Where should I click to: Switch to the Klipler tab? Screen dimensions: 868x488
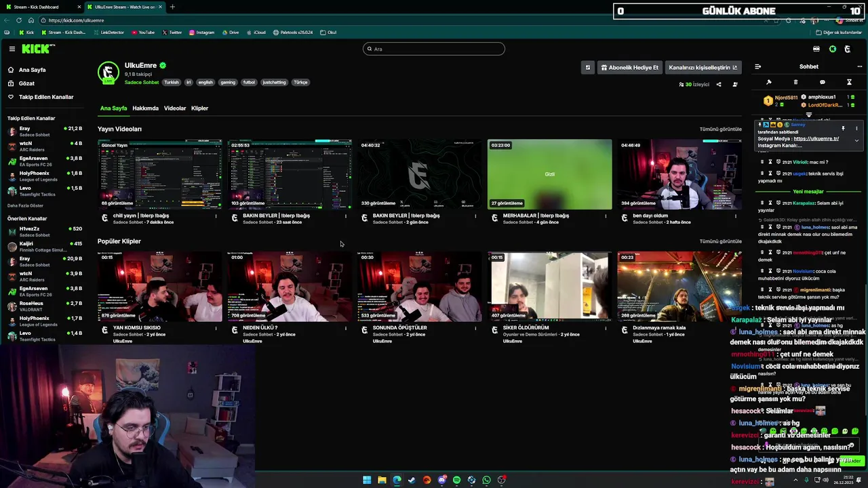point(199,108)
